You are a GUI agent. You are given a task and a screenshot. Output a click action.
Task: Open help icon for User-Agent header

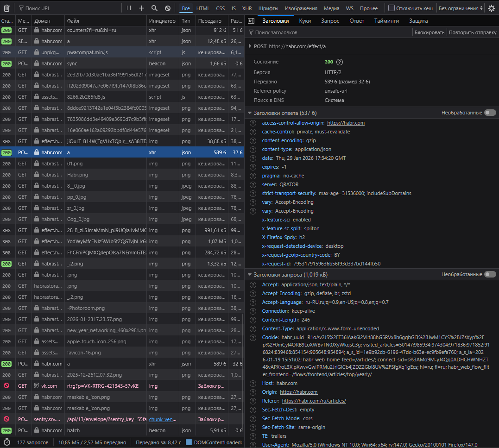[253, 445]
